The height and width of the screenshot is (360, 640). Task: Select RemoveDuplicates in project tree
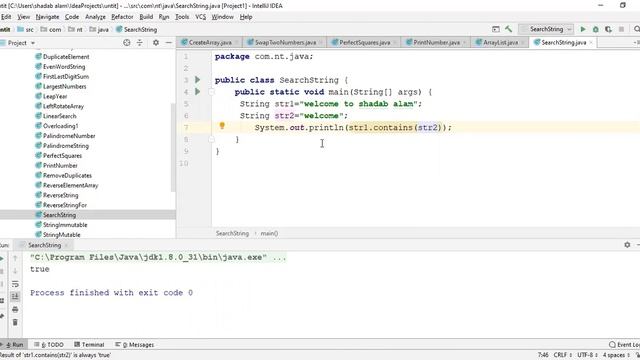click(67, 176)
